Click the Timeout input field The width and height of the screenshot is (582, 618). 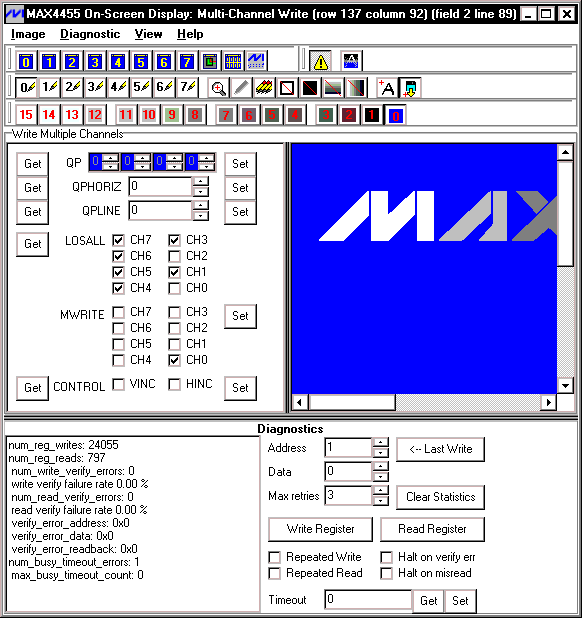pyautogui.click(x=368, y=599)
